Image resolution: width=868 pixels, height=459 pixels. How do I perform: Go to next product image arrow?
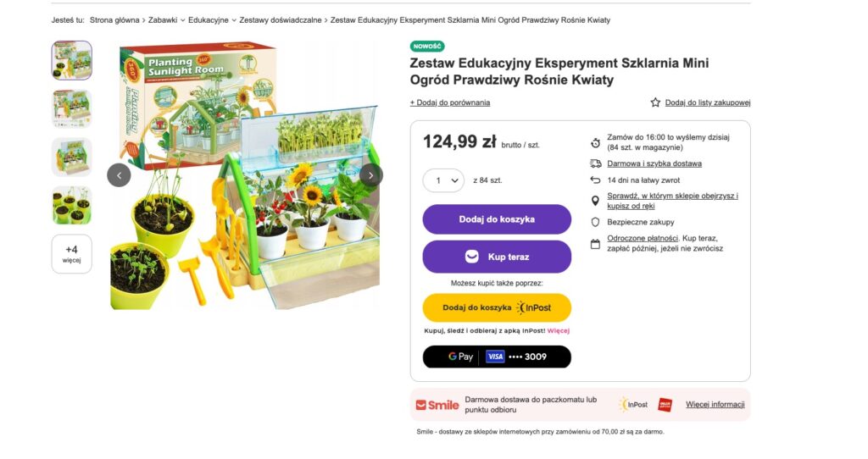coord(371,175)
